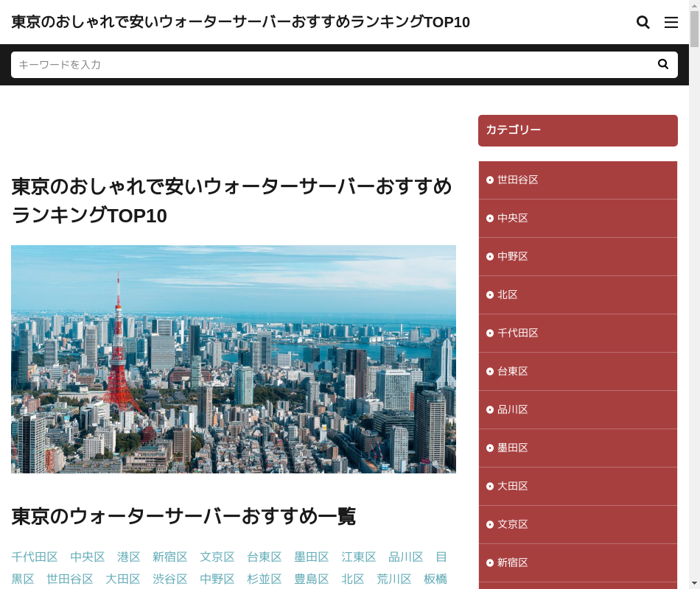Viewport: 700px width, 589px height.
Task: Follow the 荒川区 link in the list
Action: pyautogui.click(x=393, y=579)
